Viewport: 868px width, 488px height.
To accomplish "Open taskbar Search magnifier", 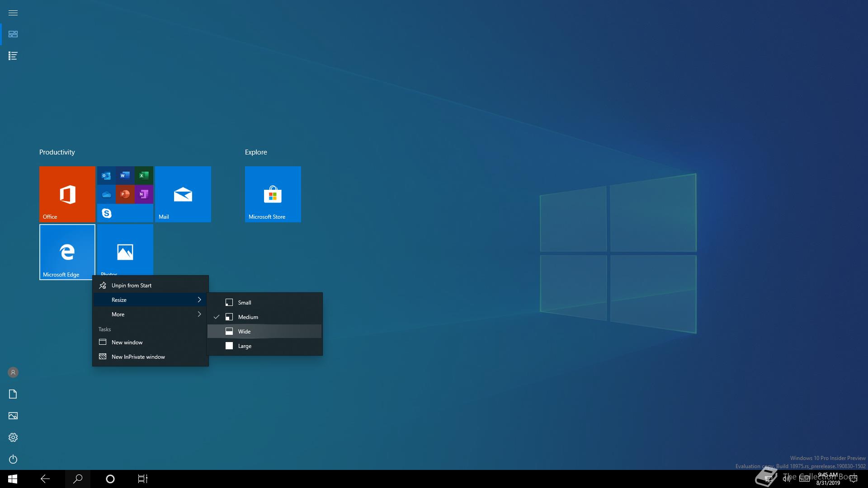I will point(78,479).
